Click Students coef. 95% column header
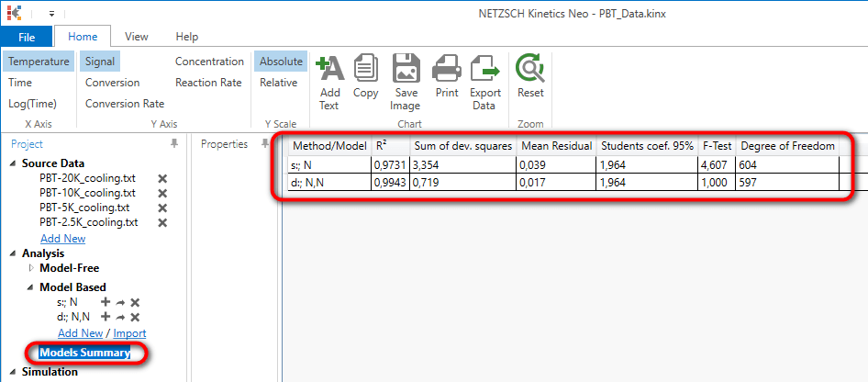This screenshot has height=382, width=868. tap(647, 146)
